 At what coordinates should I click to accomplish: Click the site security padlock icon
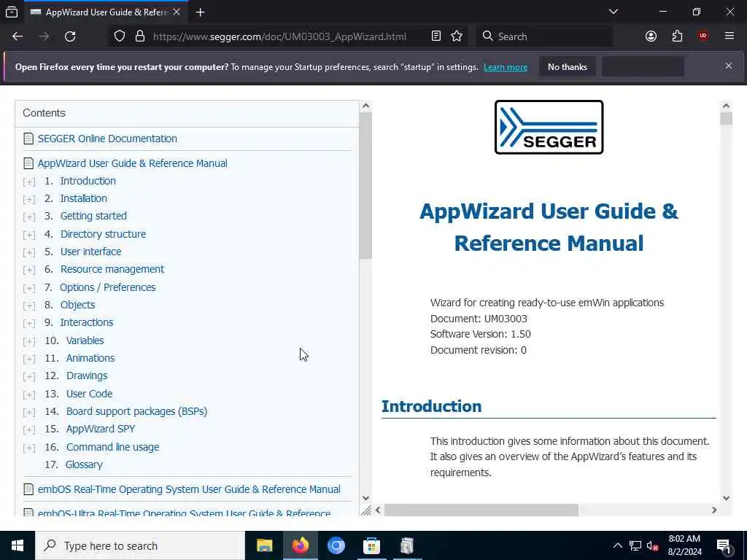pos(140,36)
